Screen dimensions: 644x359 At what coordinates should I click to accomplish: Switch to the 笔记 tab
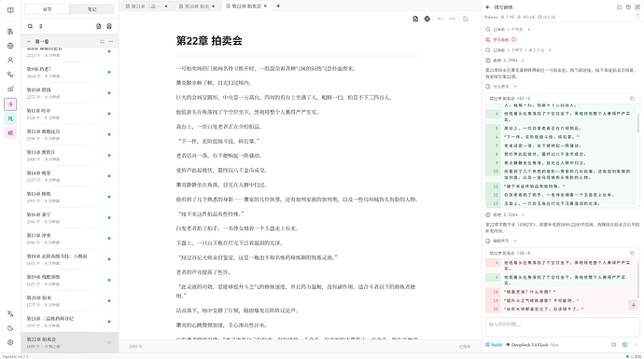coord(92,9)
